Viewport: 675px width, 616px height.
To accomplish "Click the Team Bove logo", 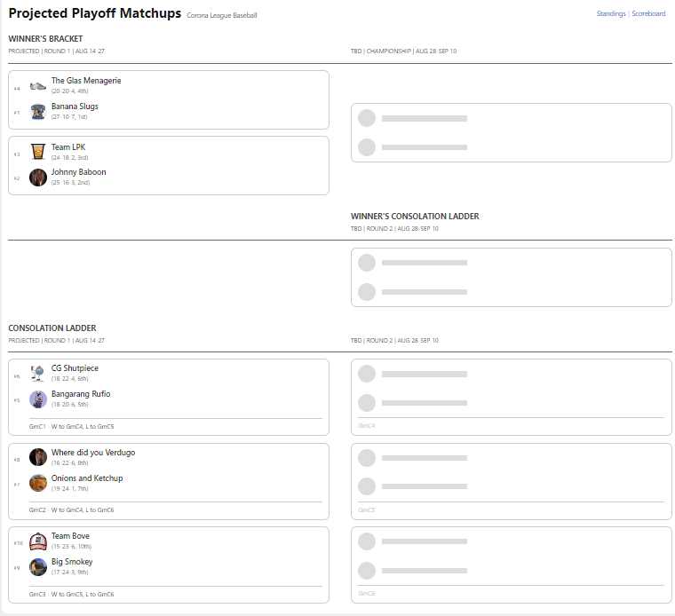I will click(38, 541).
